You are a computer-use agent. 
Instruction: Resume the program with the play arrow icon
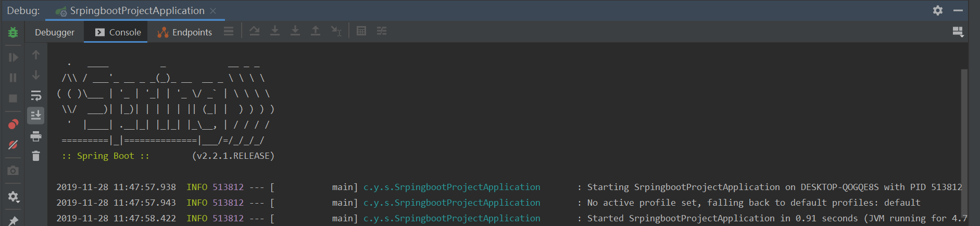[13, 57]
